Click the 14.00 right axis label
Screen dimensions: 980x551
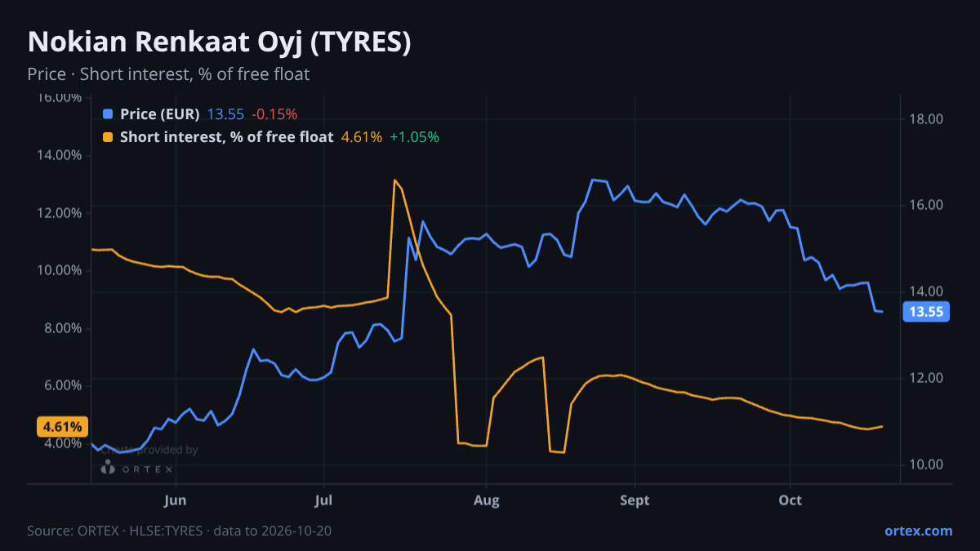(926, 291)
